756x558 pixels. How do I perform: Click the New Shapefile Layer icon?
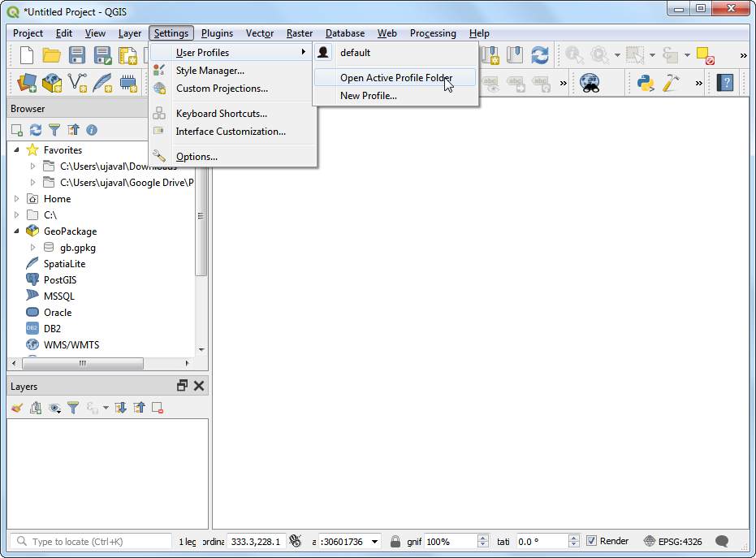click(x=78, y=83)
